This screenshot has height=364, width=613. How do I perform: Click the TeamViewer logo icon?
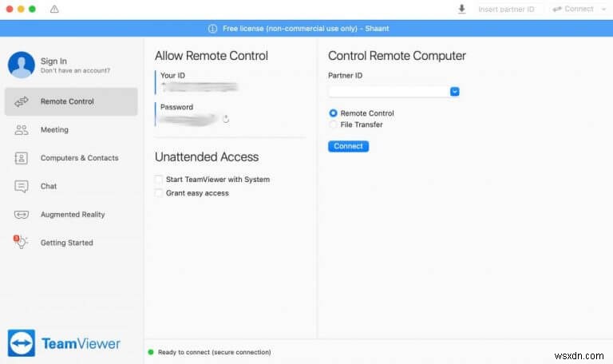tap(22, 343)
